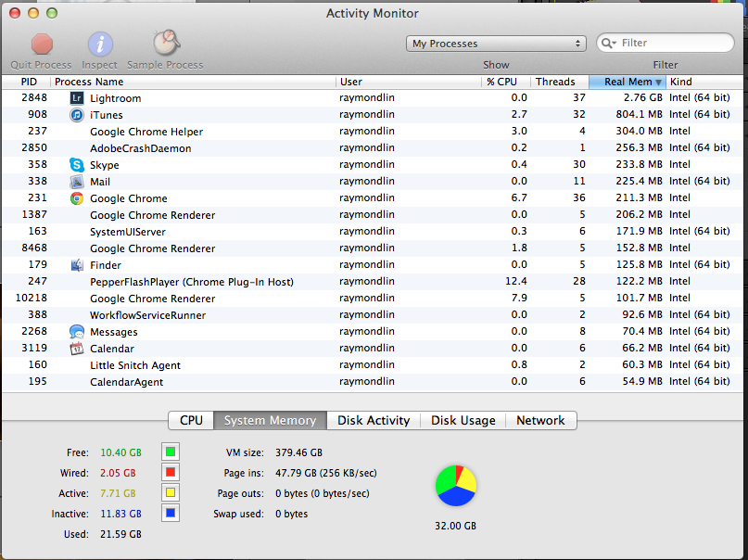This screenshot has height=560, width=748.
Task: Open the Network tab
Action: pyautogui.click(x=540, y=420)
